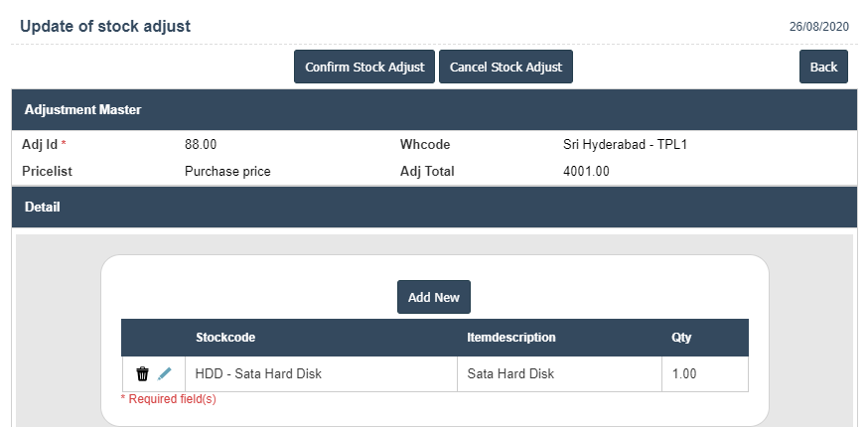Click the Qty column header
This screenshot has width=868, height=427.
[x=681, y=338]
